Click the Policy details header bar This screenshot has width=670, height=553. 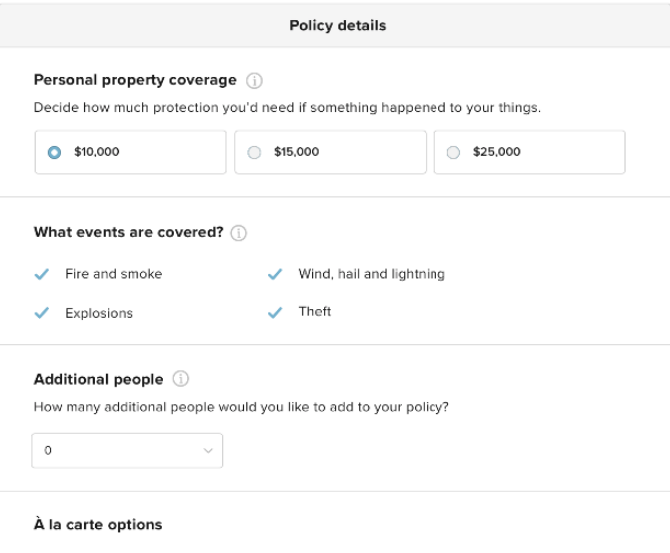pos(336,25)
